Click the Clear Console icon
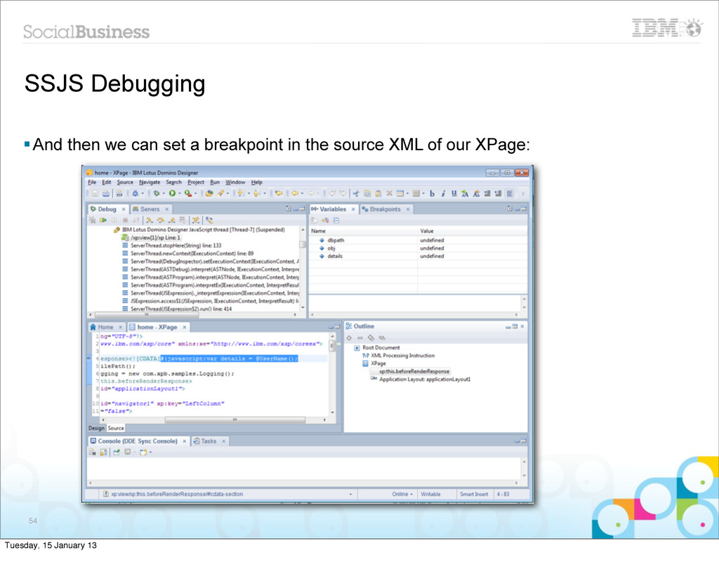This screenshot has width=719, height=588. [x=92, y=453]
